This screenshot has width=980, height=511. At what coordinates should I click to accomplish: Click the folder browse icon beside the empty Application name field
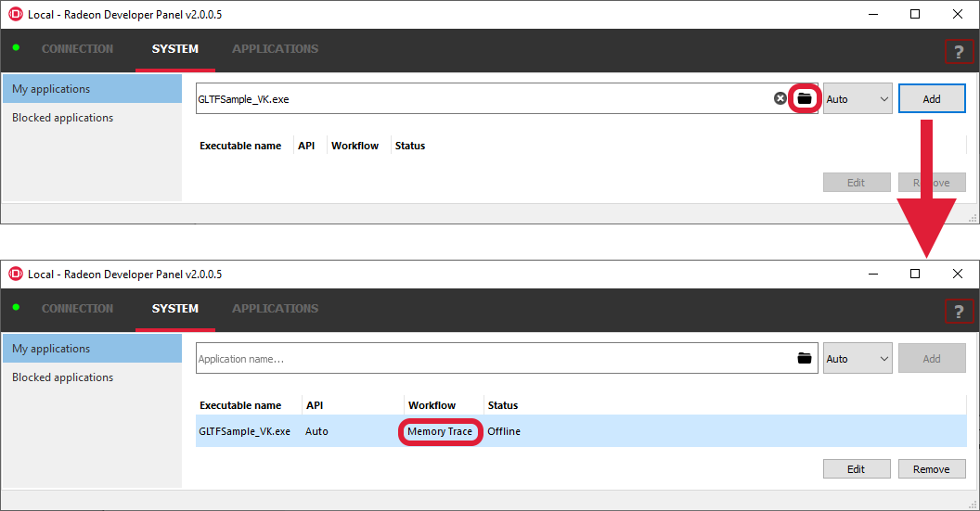tap(804, 358)
